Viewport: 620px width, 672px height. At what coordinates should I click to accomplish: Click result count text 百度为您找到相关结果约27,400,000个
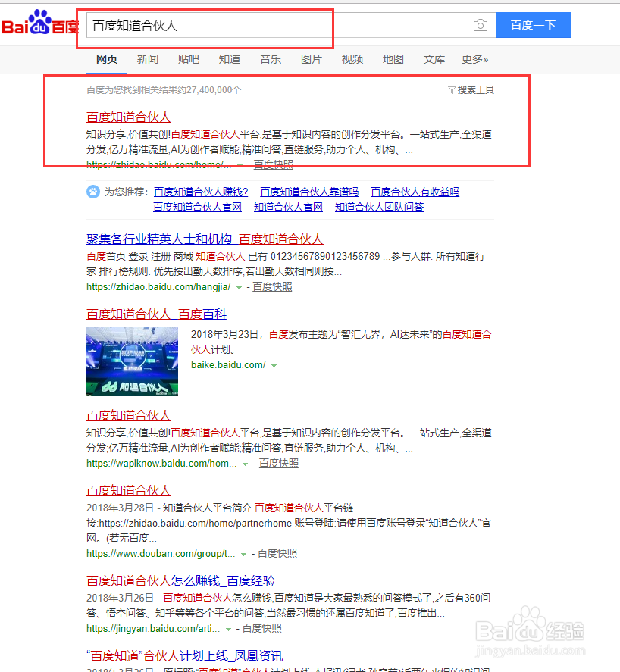[164, 90]
